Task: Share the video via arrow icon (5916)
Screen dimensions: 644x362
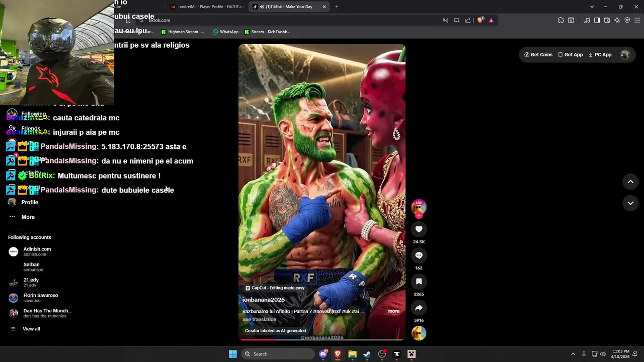Action: click(419, 308)
